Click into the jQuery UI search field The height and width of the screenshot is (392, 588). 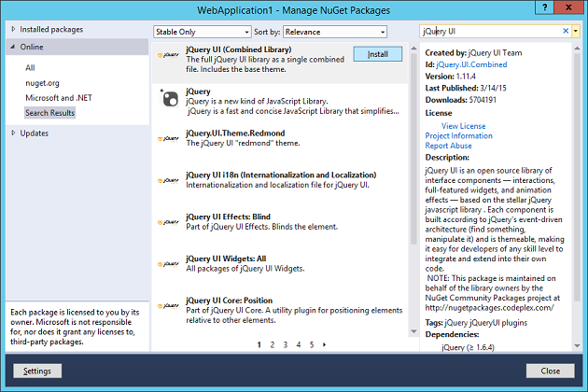point(491,31)
